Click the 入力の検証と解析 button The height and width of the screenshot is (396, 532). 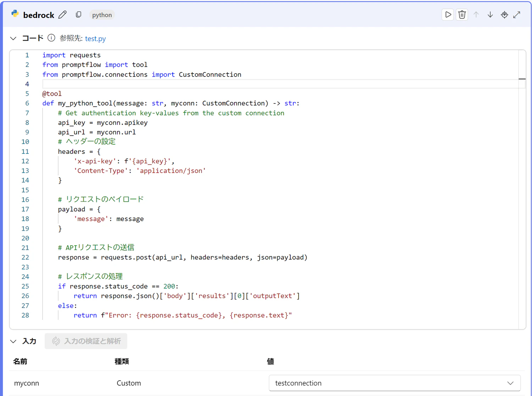point(86,341)
